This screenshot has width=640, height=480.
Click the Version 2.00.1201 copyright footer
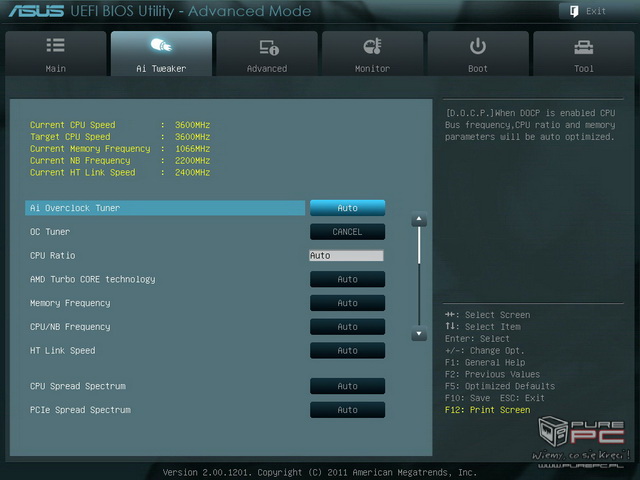tap(320, 472)
